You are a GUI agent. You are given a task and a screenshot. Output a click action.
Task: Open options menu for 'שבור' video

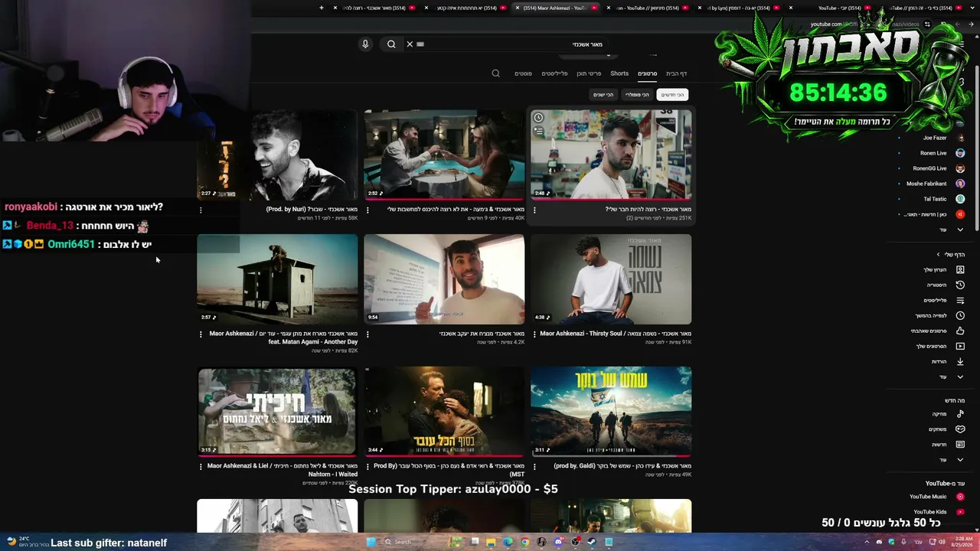tap(201, 210)
